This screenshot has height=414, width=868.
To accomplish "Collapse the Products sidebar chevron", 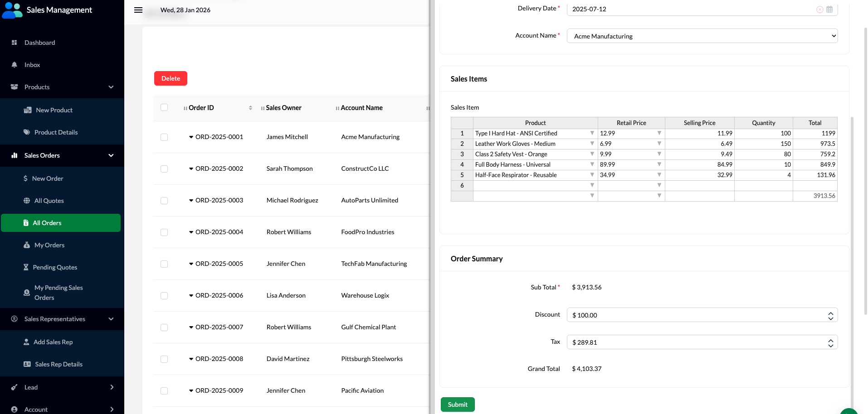I will click(x=111, y=87).
